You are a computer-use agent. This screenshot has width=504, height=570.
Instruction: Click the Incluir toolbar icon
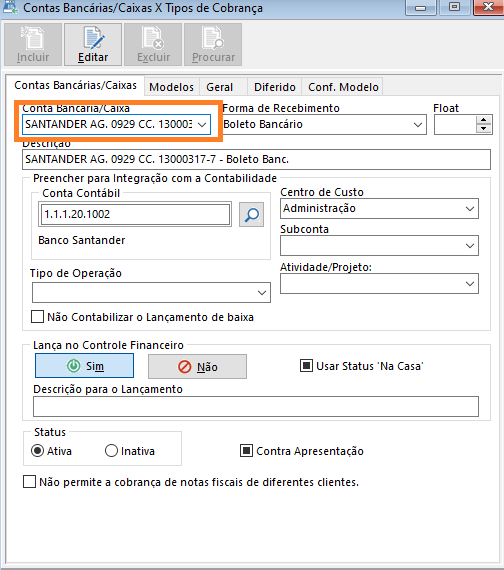point(33,45)
